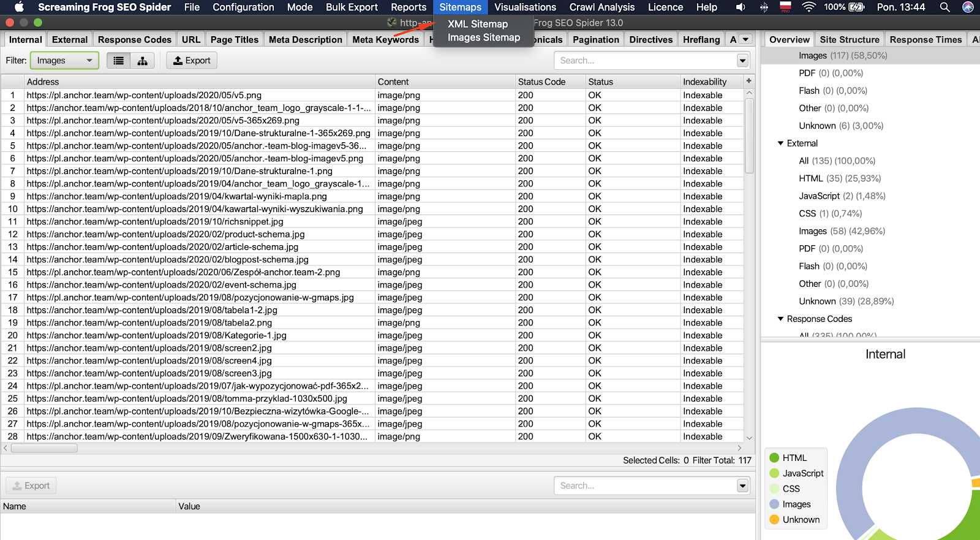Image resolution: width=980 pixels, height=540 pixels.
Task: Switch to the External tab
Action: point(70,40)
